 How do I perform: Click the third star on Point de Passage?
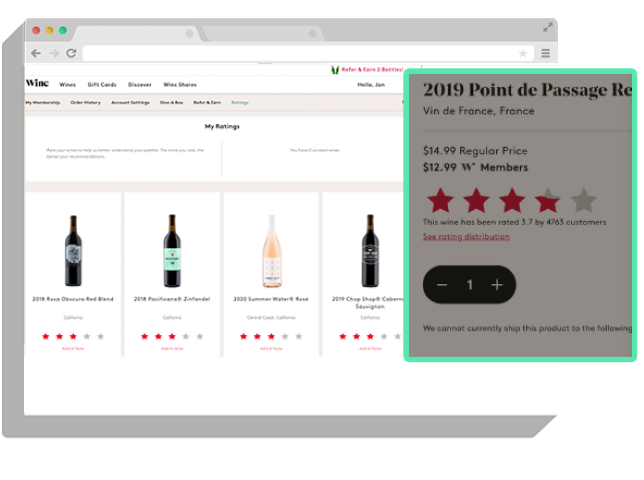[512, 200]
